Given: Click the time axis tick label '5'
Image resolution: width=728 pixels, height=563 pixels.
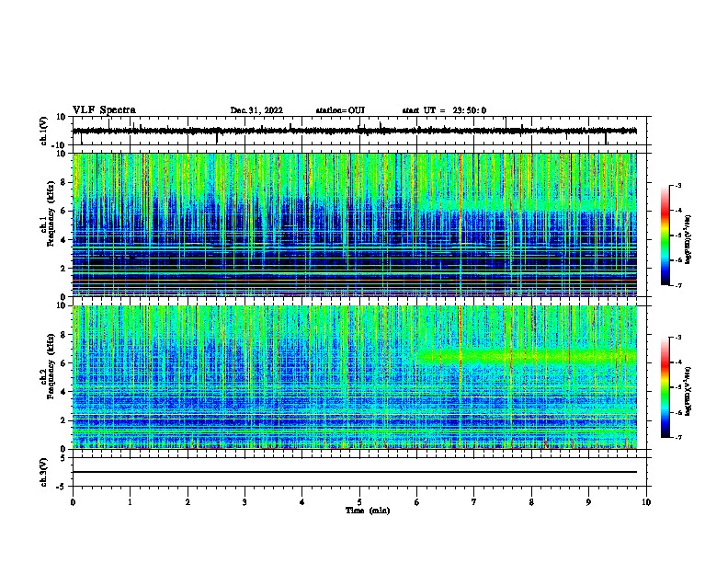Looking at the screenshot, I should click(359, 502).
